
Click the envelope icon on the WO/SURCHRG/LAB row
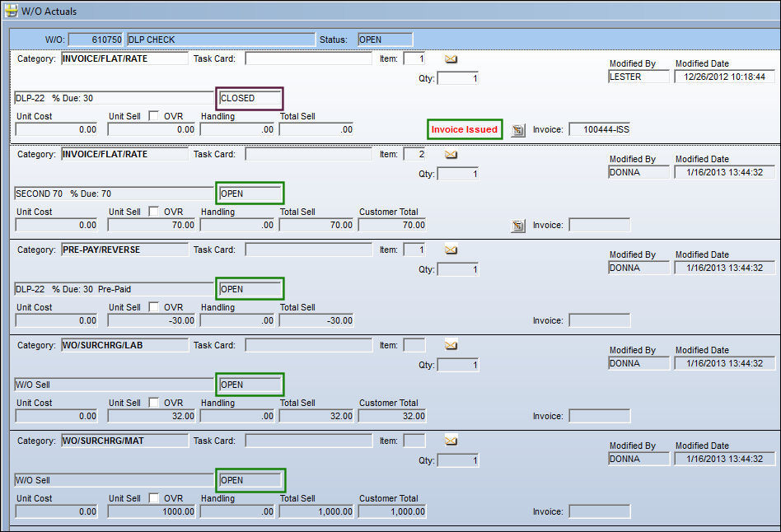[x=451, y=346]
